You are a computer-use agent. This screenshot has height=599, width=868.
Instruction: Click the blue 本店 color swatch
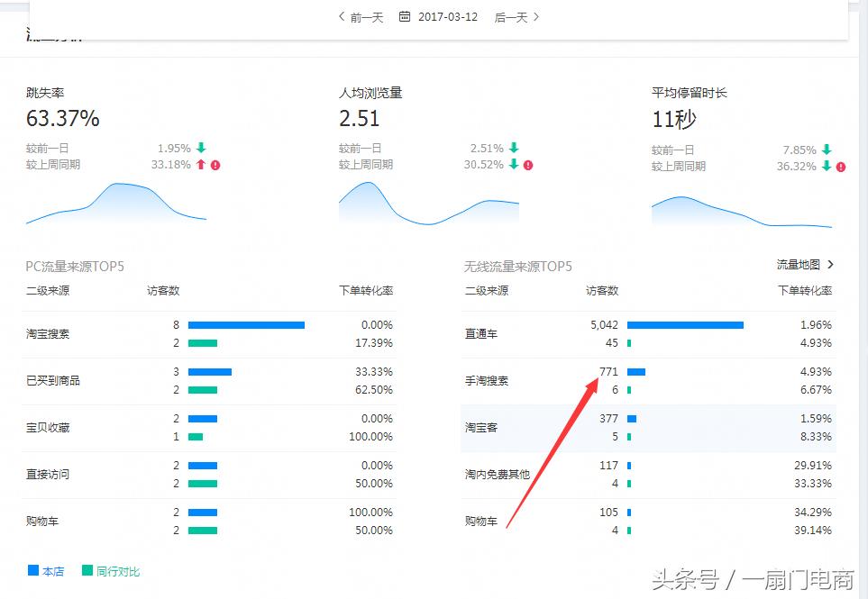coord(32,570)
